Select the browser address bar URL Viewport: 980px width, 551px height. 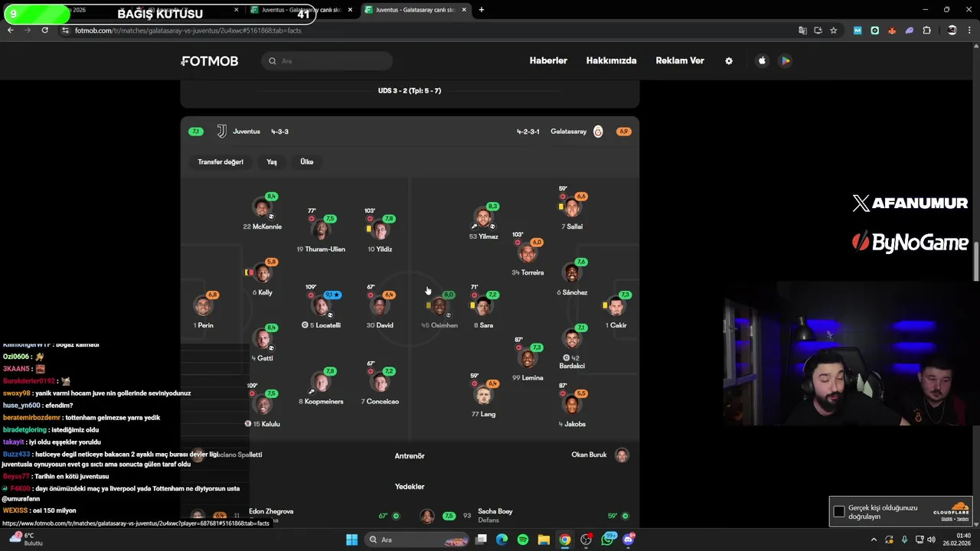coord(188,31)
